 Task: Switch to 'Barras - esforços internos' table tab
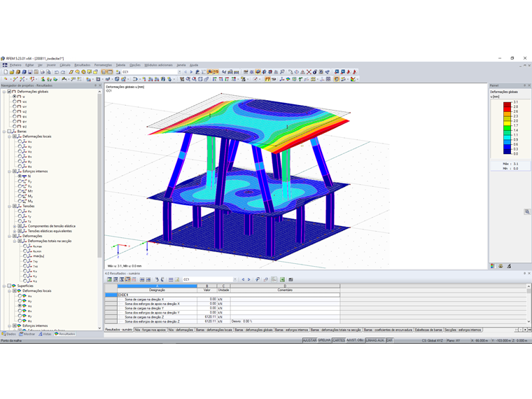pyautogui.click(x=292, y=330)
